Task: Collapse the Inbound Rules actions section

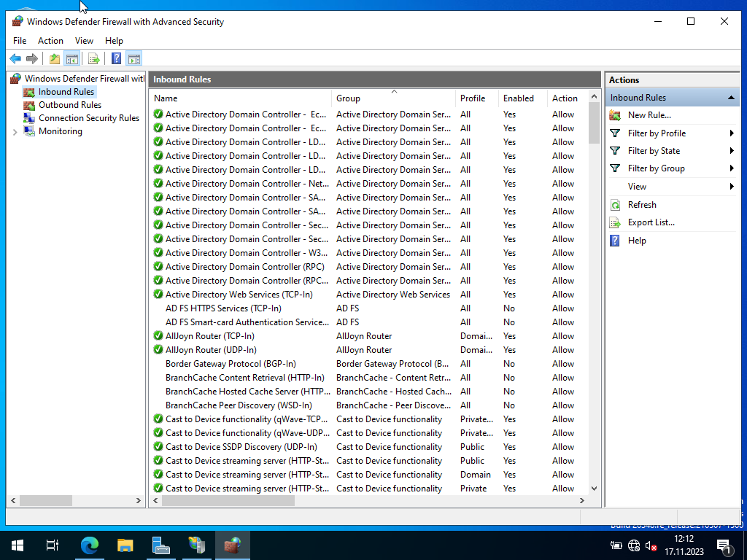Action: tap(731, 98)
